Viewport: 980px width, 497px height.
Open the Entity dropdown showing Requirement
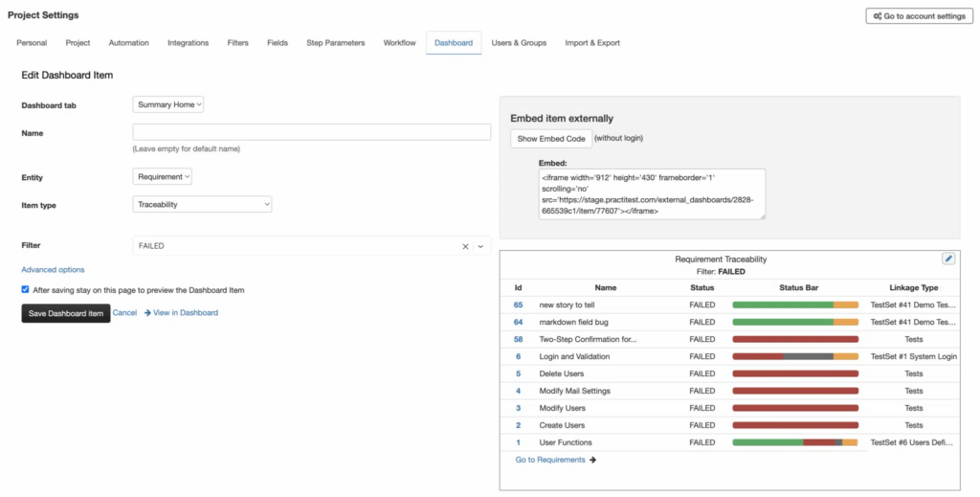(x=163, y=177)
